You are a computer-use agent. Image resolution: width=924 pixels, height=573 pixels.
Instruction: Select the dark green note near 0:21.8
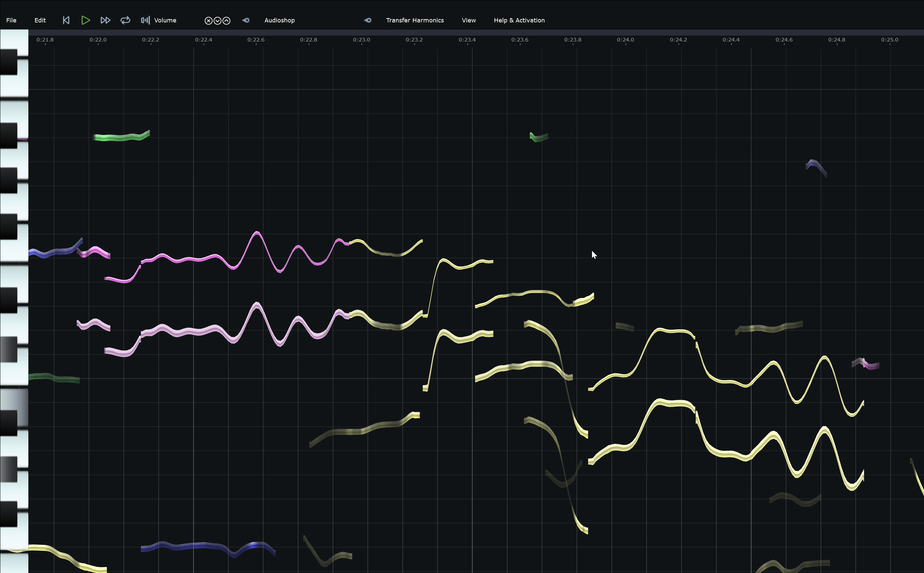tap(54, 378)
